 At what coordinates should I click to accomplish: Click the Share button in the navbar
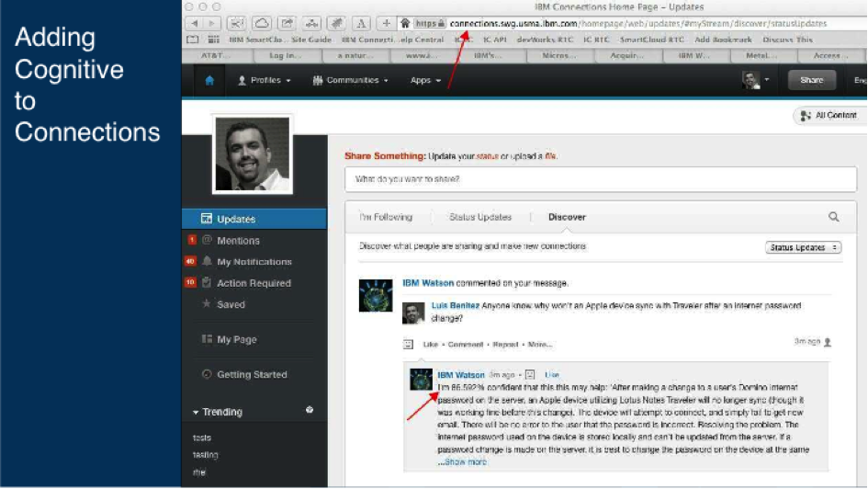point(812,80)
